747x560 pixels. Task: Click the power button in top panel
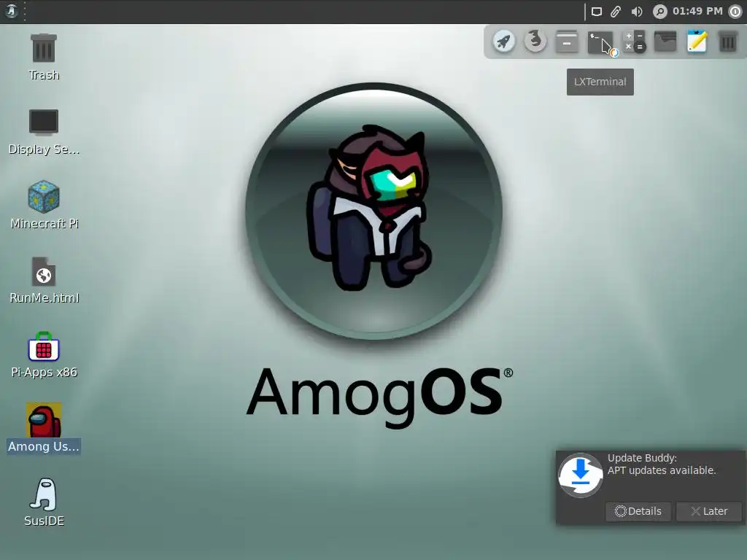(735, 12)
